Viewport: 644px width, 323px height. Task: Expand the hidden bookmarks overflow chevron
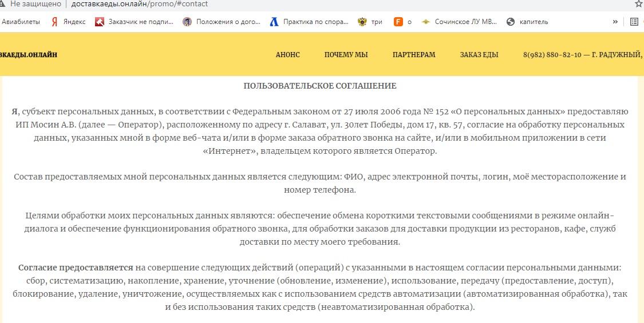[x=615, y=22]
